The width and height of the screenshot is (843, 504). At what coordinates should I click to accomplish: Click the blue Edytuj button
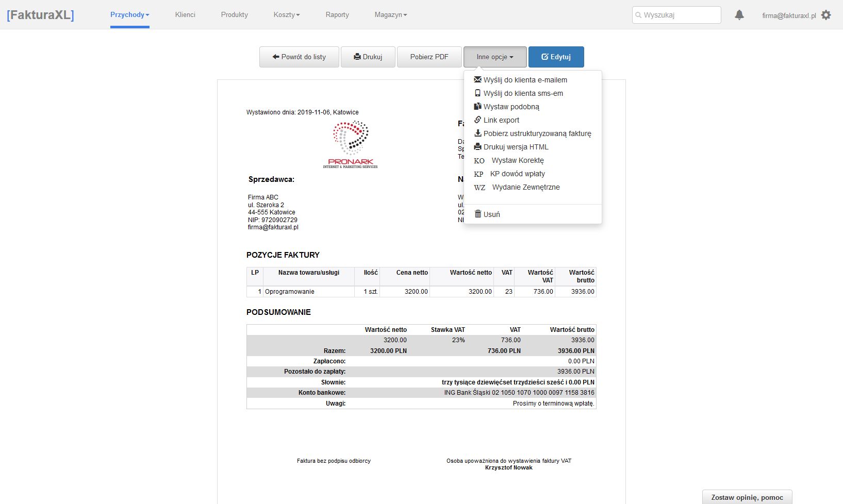[x=556, y=57]
